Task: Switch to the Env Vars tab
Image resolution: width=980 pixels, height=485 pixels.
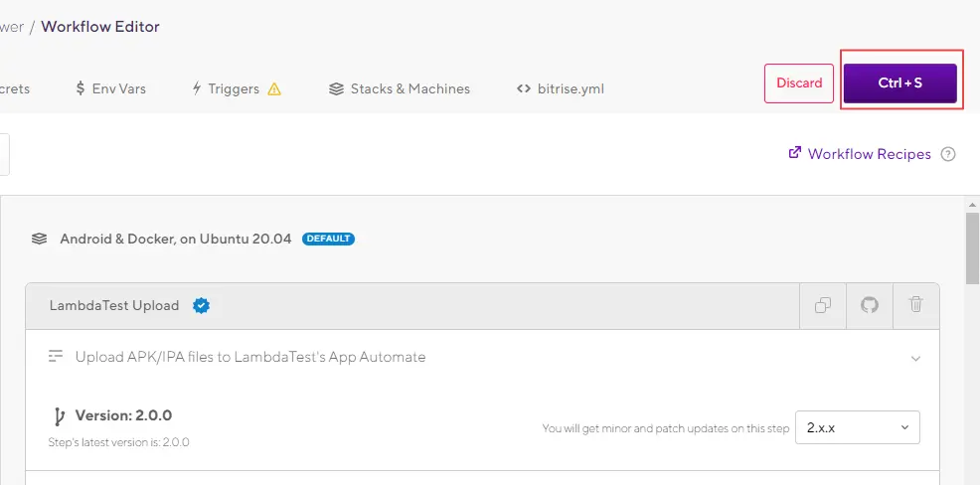Action: [x=110, y=88]
